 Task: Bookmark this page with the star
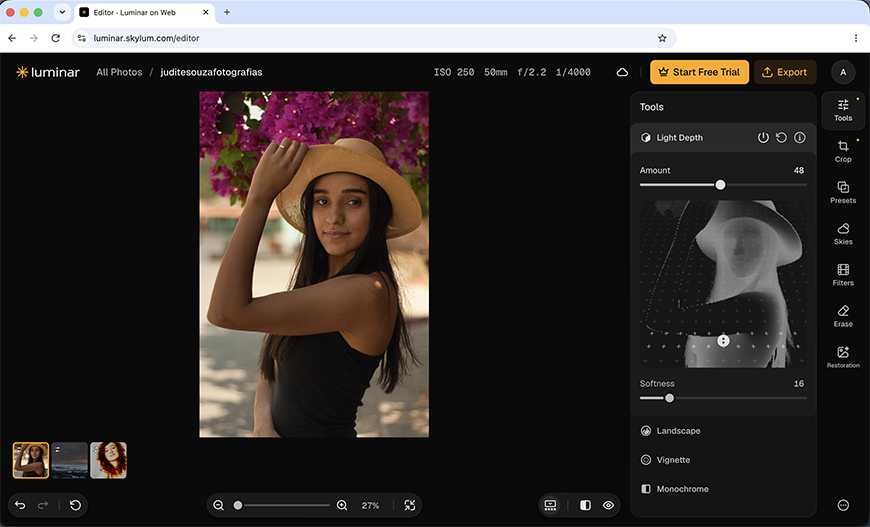click(x=662, y=38)
